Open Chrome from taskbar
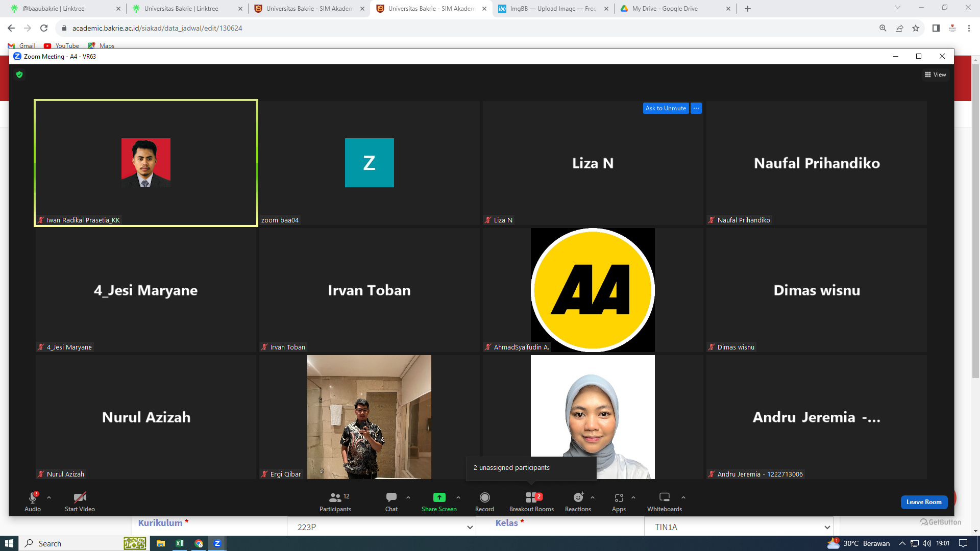 pos(199,543)
